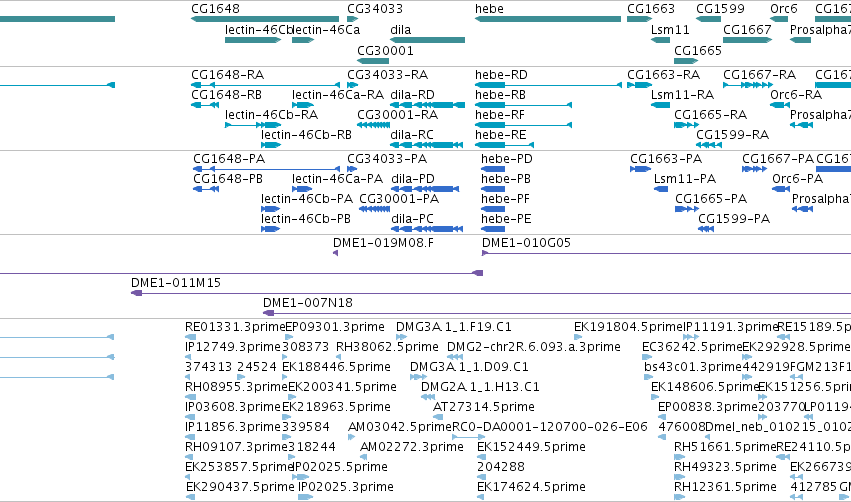Click the CG1667 gene label
Image resolution: width=851 pixels, height=502 pixels.
click(x=747, y=30)
